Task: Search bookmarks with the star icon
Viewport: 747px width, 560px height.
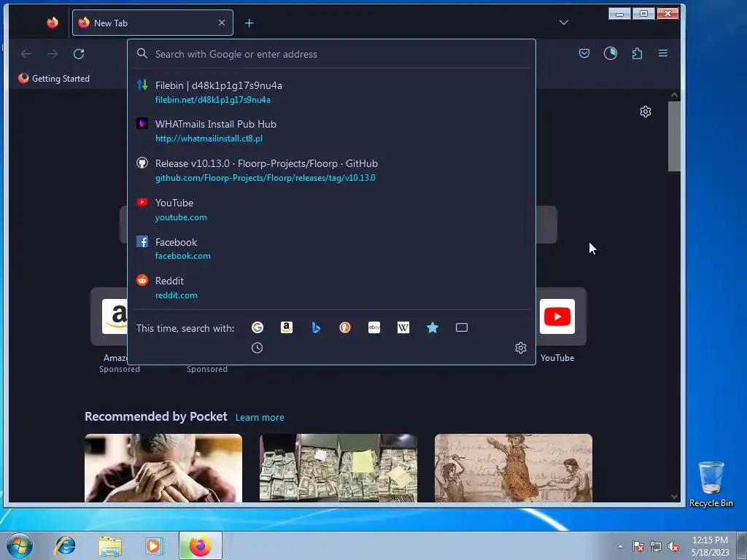Action: pyautogui.click(x=433, y=327)
